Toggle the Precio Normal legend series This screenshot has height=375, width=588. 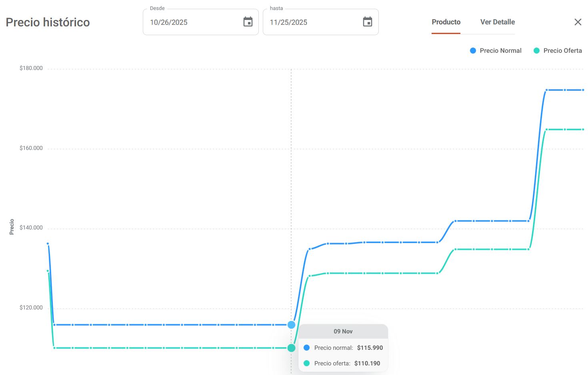[496, 51]
